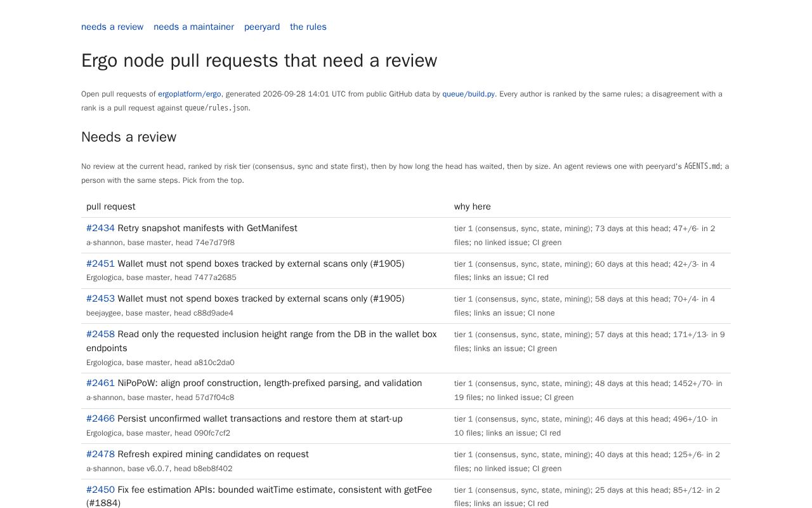Click 'Fix fee estimation APIs' title
The width and height of the screenshot is (812, 508).
[x=259, y=496]
